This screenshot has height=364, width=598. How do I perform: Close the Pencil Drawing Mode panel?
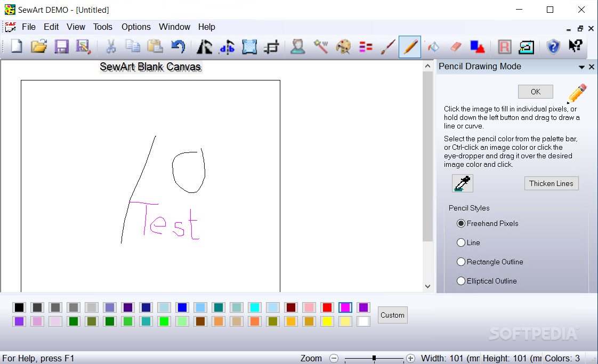click(592, 67)
